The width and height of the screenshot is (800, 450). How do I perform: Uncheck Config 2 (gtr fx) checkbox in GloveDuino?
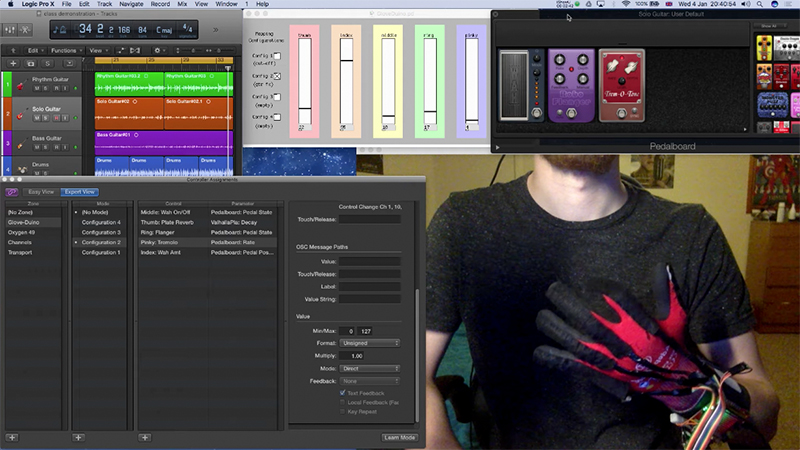(x=277, y=76)
